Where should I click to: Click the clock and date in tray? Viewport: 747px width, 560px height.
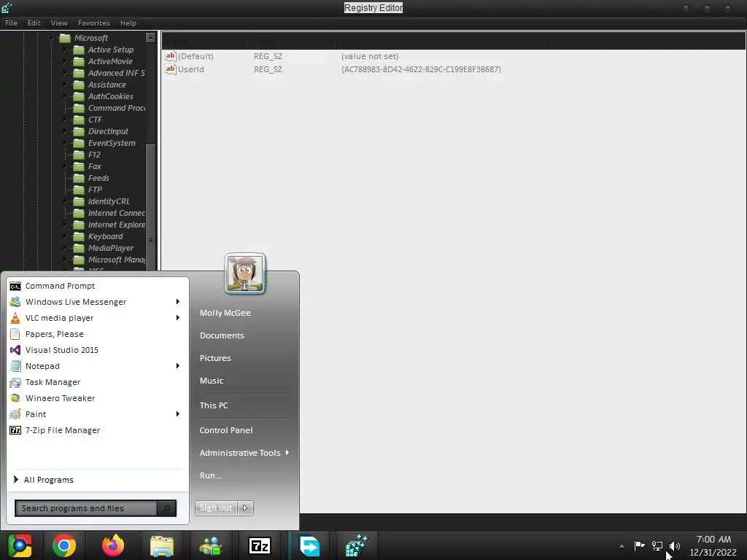(x=713, y=545)
